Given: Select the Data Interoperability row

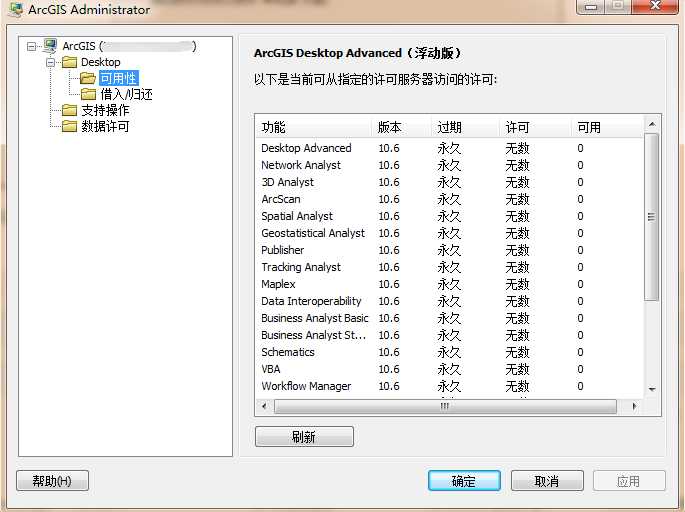Looking at the screenshot, I should (450, 301).
